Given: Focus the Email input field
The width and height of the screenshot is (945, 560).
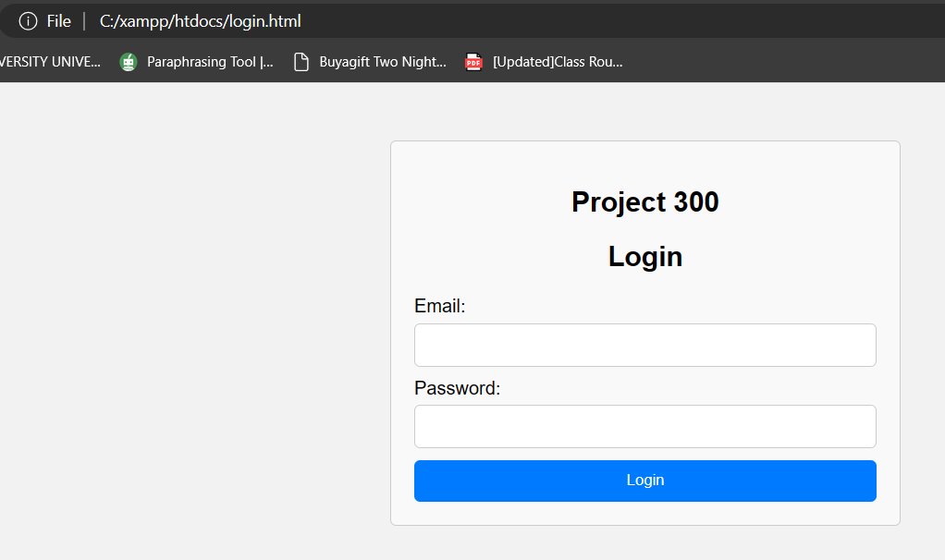Looking at the screenshot, I should pos(644,345).
